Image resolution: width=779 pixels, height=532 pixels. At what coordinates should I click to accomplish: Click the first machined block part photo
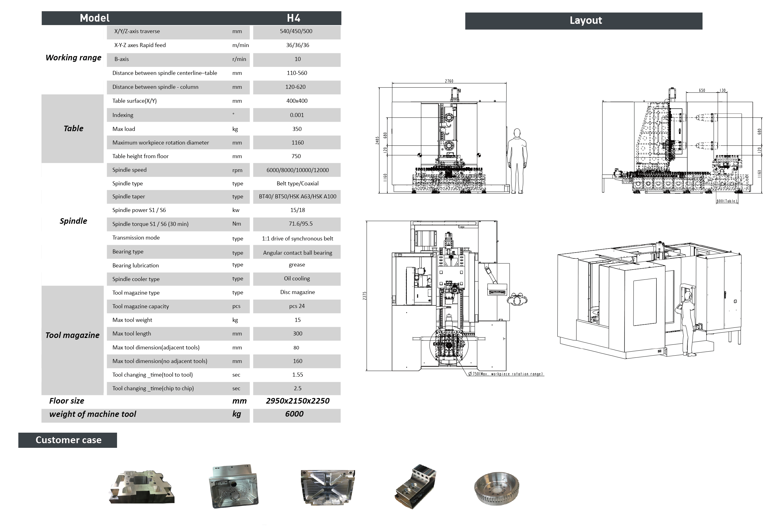click(141, 487)
